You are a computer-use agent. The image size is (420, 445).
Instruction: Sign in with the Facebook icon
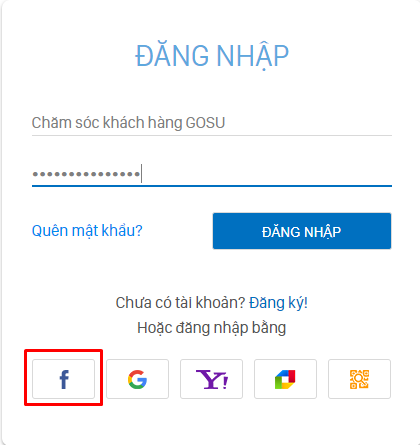63,379
